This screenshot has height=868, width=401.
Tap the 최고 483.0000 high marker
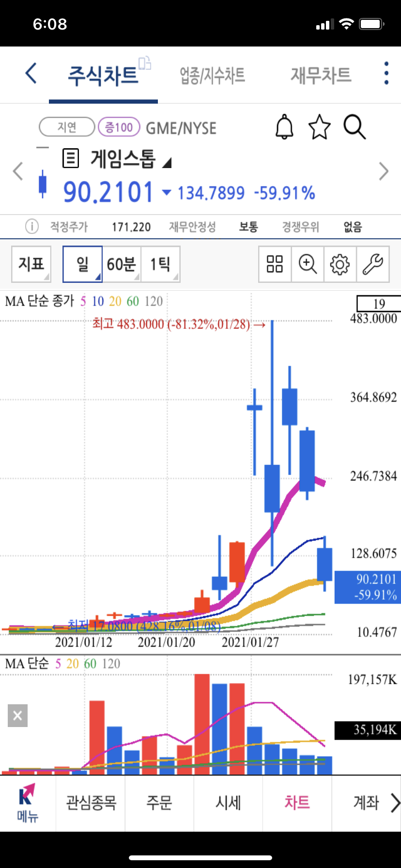[179, 324]
